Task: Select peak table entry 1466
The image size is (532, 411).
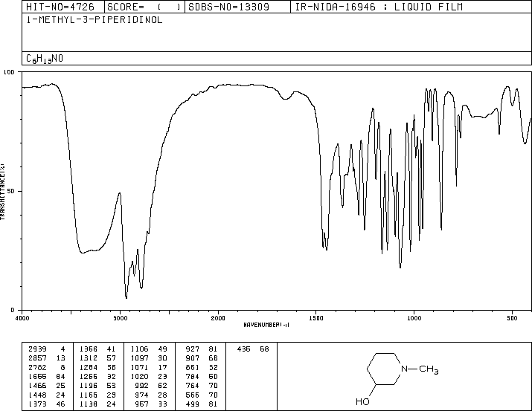Action: tap(38, 386)
